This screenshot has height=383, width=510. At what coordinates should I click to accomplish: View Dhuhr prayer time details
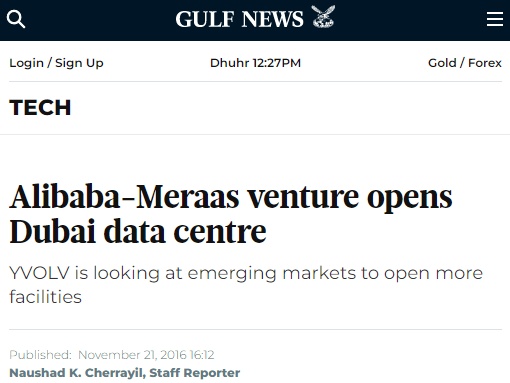(x=230, y=63)
